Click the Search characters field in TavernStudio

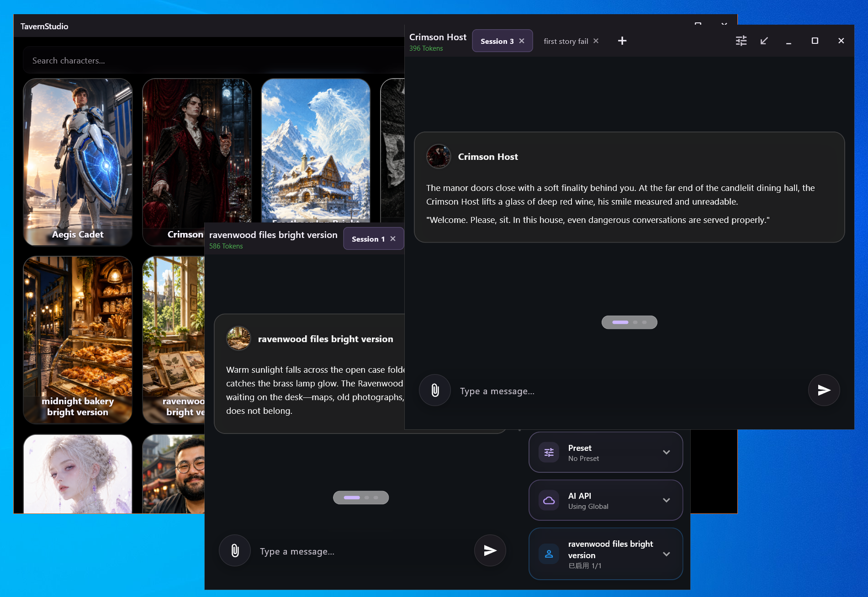(215, 61)
